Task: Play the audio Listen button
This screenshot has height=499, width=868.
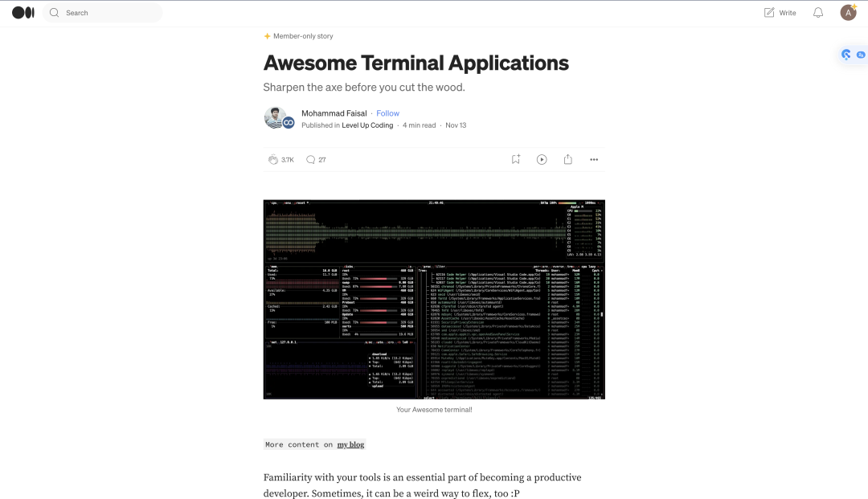Action: (542, 159)
